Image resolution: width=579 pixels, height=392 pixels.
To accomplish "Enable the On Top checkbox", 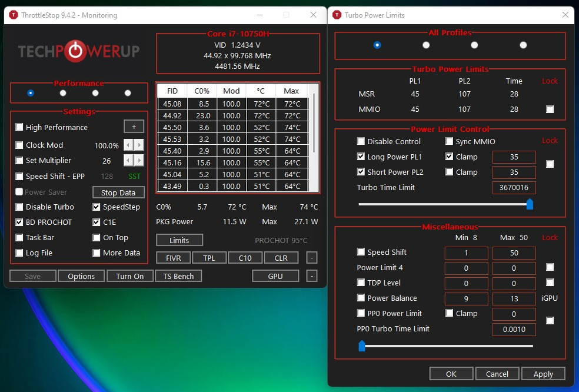I will (96, 238).
